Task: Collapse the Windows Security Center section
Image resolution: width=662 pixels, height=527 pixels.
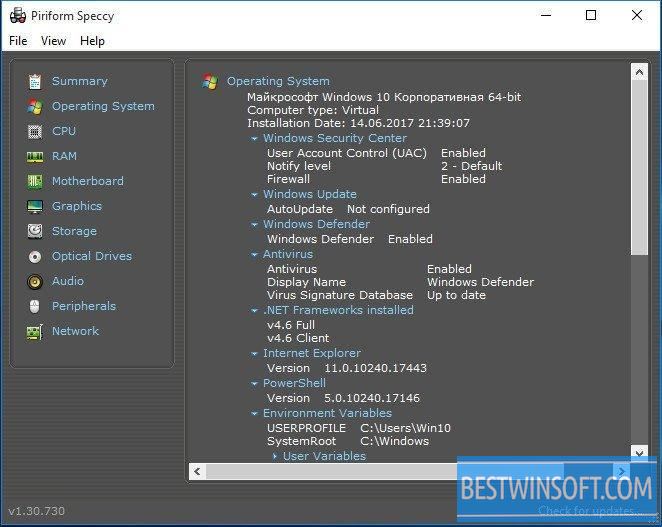Action: pos(254,139)
